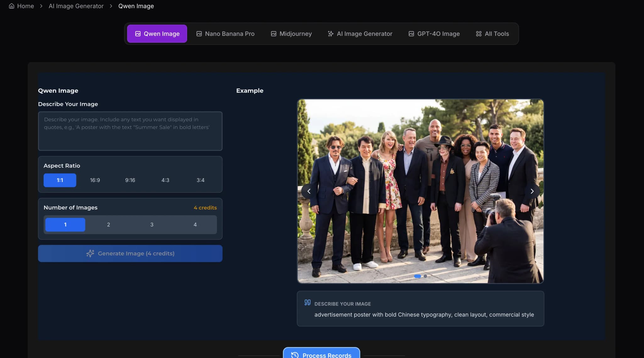
Task: Click the All Tools grid icon
Action: coord(479,34)
